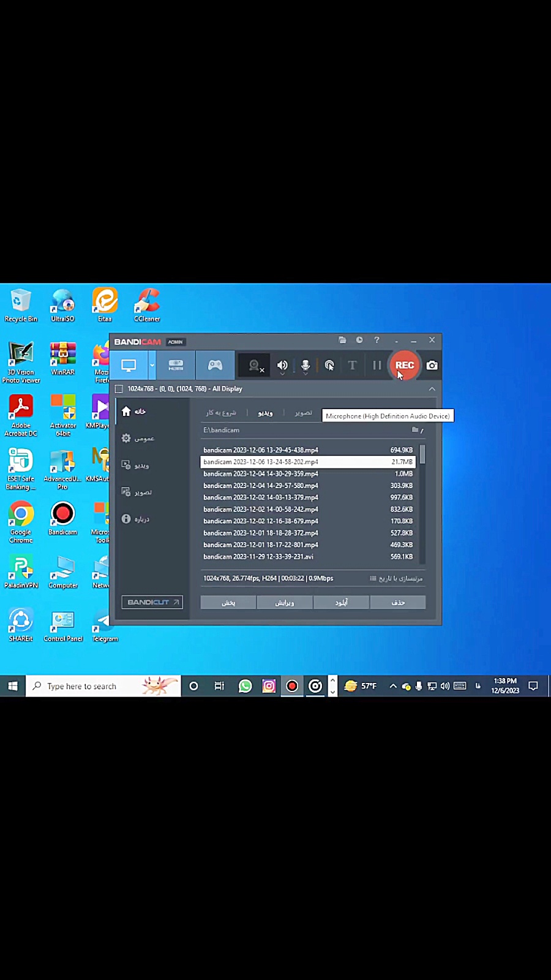Click the taskbar search box
This screenshot has width=551, height=980.
coord(103,686)
